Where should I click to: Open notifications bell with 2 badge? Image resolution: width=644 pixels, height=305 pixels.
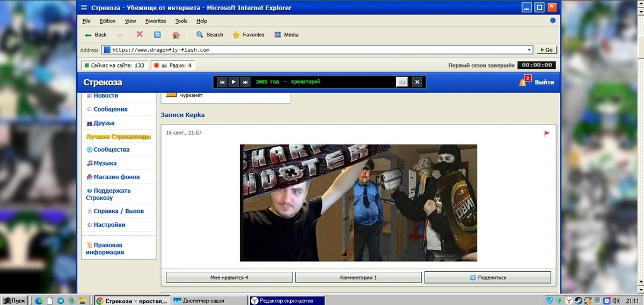pos(524,81)
